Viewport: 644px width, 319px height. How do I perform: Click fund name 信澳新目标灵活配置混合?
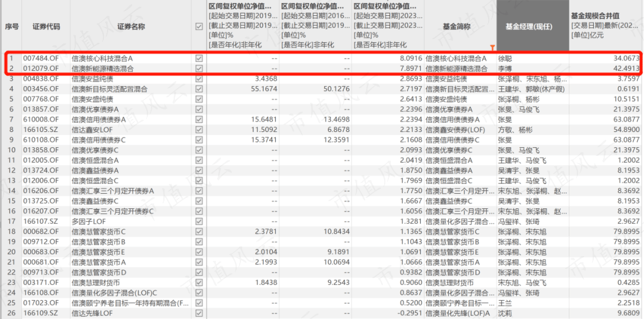click(x=109, y=89)
